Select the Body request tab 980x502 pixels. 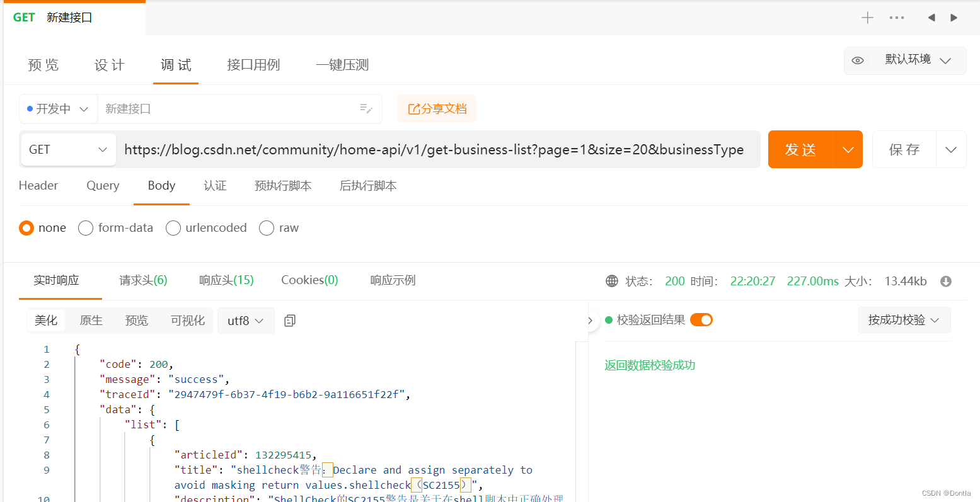point(161,186)
